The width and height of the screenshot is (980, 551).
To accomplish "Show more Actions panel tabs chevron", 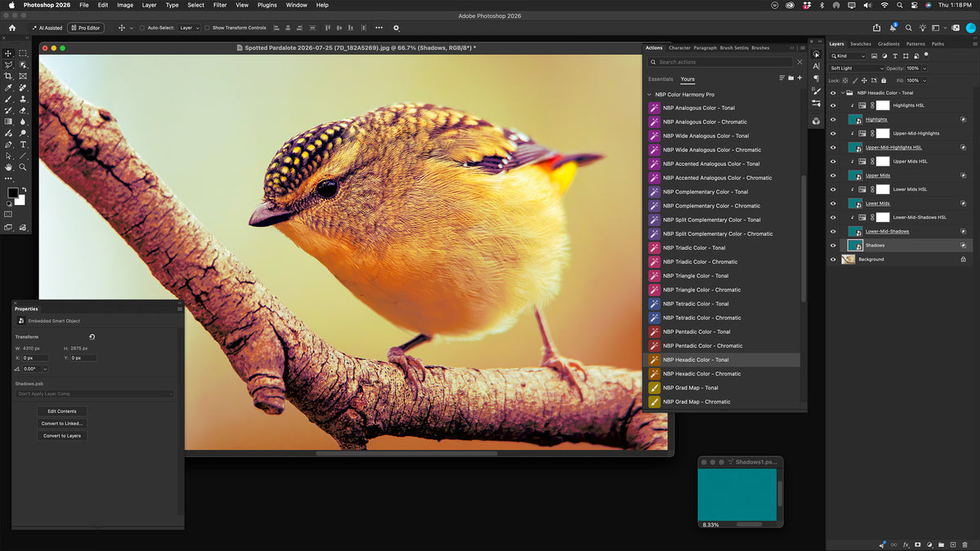I will [x=791, y=48].
